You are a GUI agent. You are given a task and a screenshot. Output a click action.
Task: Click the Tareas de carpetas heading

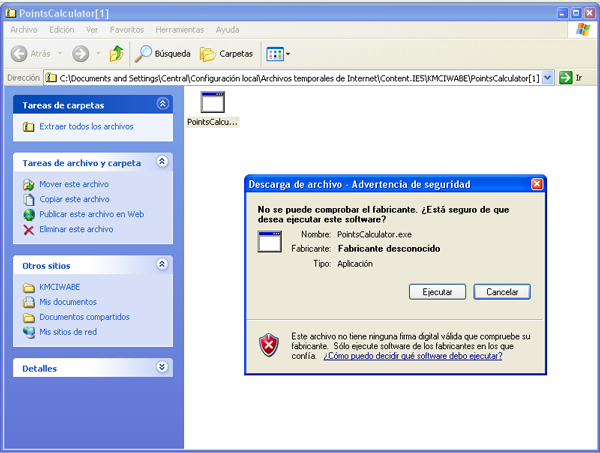[63, 105]
